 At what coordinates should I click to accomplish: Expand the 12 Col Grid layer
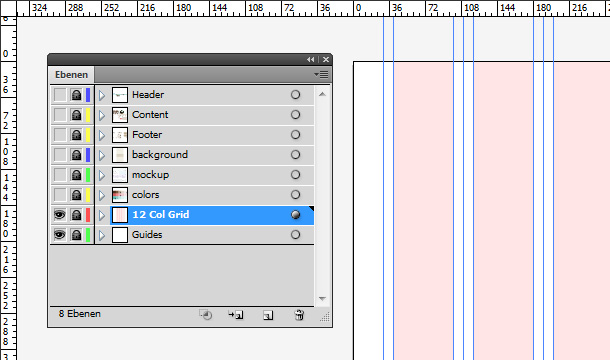pyautogui.click(x=102, y=215)
